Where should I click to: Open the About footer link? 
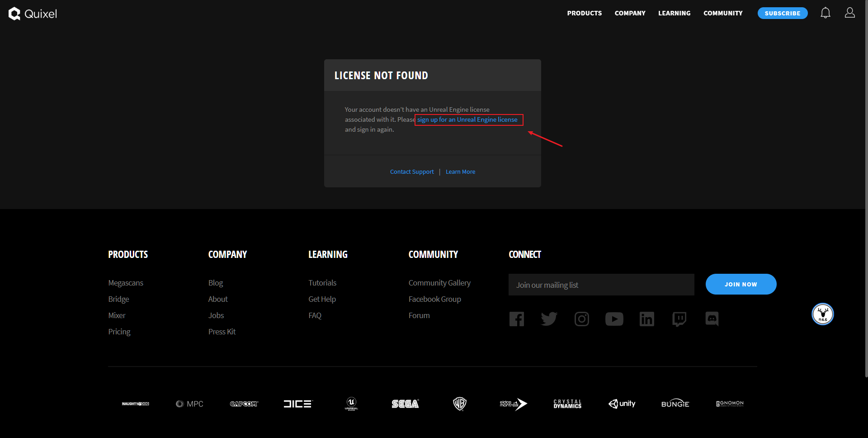(218, 299)
